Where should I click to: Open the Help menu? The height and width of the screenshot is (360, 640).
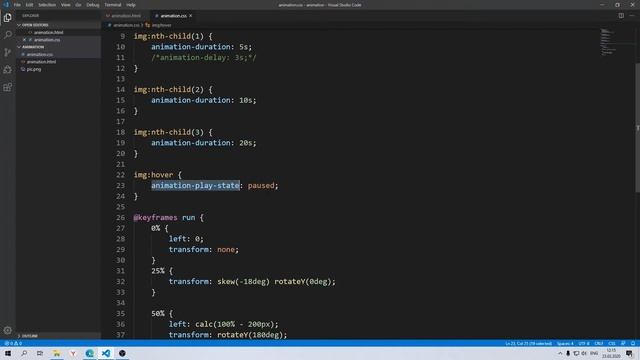[x=131, y=5]
